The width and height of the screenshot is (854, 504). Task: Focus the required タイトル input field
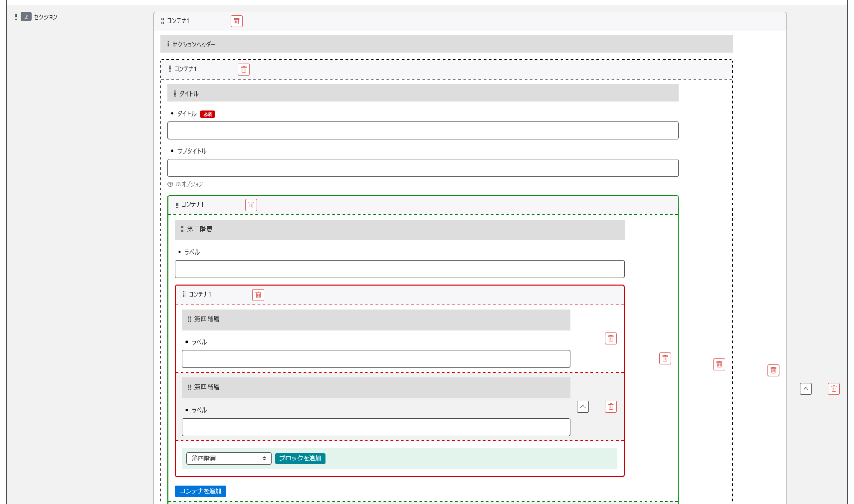(x=423, y=131)
